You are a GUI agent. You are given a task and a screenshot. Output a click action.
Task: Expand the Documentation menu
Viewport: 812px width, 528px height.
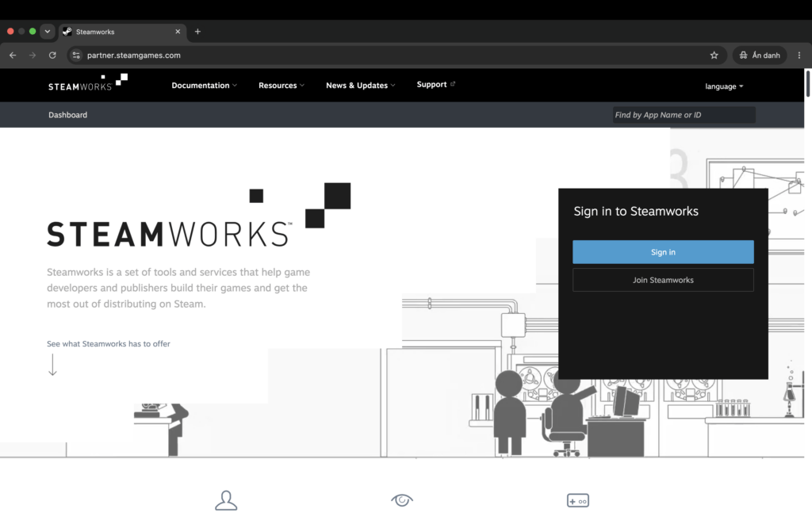pyautogui.click(x=204, y=86)
